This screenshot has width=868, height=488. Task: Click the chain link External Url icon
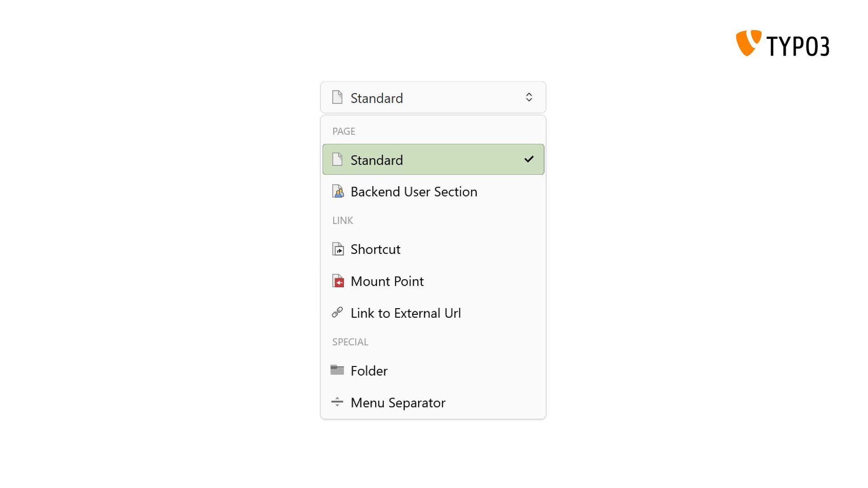[337, 312]
